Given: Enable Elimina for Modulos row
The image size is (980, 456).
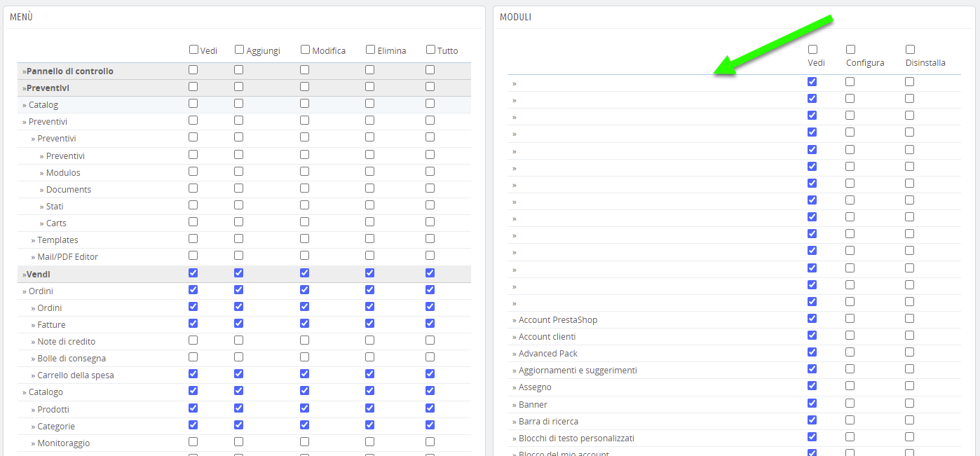Looking at the screenshot, I should pos(370,172).
